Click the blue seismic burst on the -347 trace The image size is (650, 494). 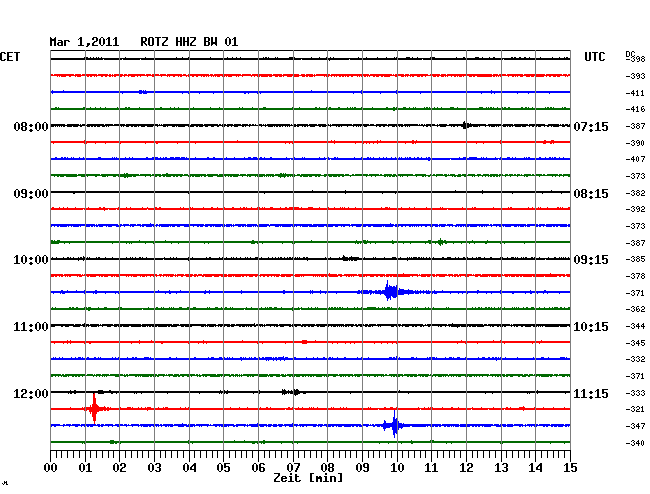[394, 425]
